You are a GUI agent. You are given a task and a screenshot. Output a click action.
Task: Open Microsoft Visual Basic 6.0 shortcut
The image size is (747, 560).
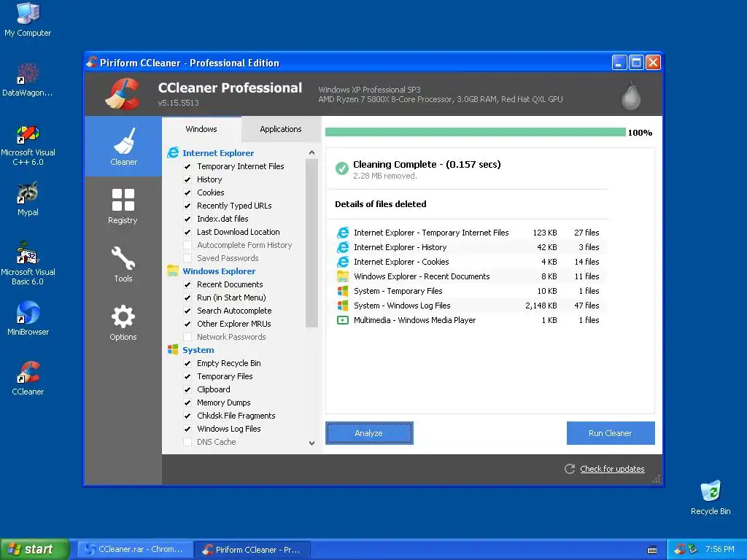click(x=28, y=264)
